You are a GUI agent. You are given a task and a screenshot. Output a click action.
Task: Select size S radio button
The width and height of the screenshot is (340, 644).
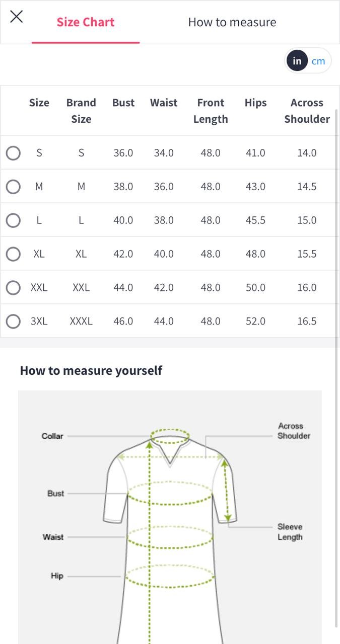[x=13, y=153]
